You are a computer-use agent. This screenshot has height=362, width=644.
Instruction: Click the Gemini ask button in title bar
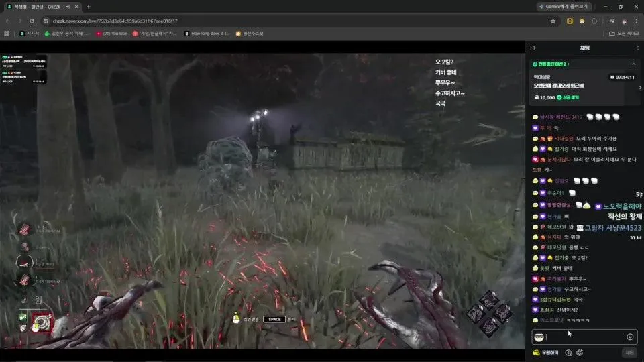pyautogui.click(x=564, y=7)
